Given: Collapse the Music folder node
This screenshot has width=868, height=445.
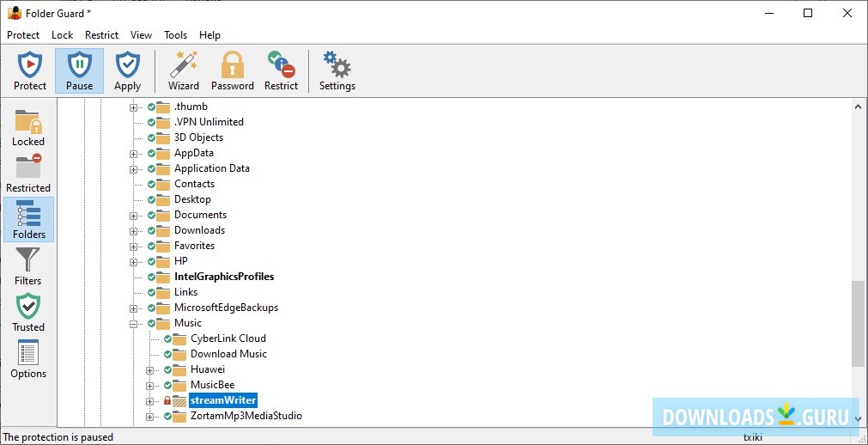Looking at the screenshot, I should coord(133,324).
